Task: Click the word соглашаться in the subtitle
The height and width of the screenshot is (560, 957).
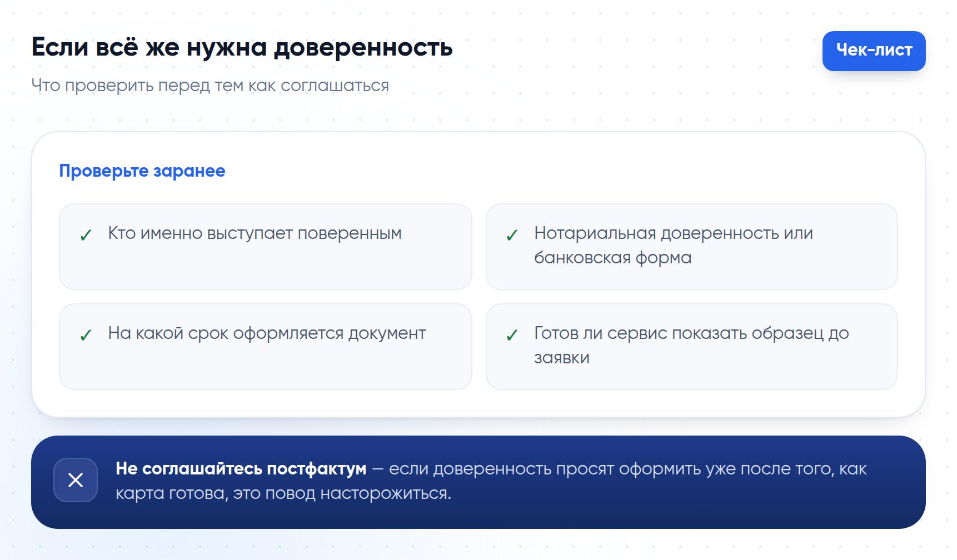Action: click(x=335, y=86)
